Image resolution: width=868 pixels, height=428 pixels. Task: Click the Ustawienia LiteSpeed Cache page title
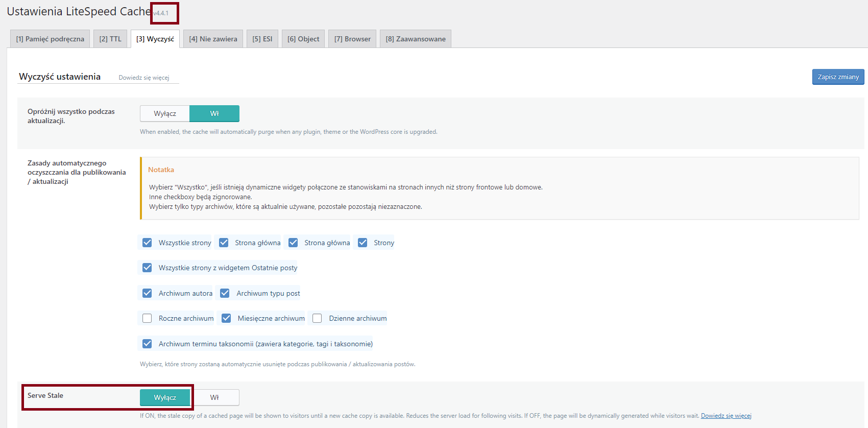coord(79,11)
